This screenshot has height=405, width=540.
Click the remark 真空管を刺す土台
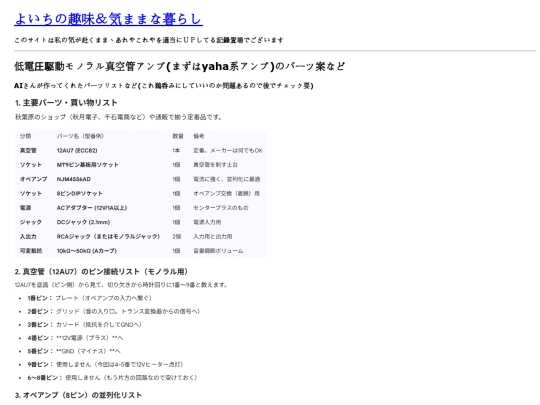point(215,165)
